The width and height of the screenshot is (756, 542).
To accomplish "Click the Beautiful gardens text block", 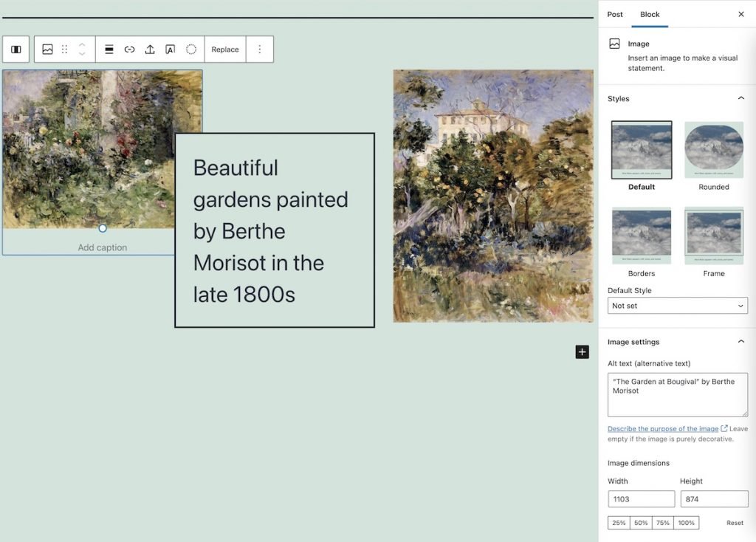I will [275, 230].
